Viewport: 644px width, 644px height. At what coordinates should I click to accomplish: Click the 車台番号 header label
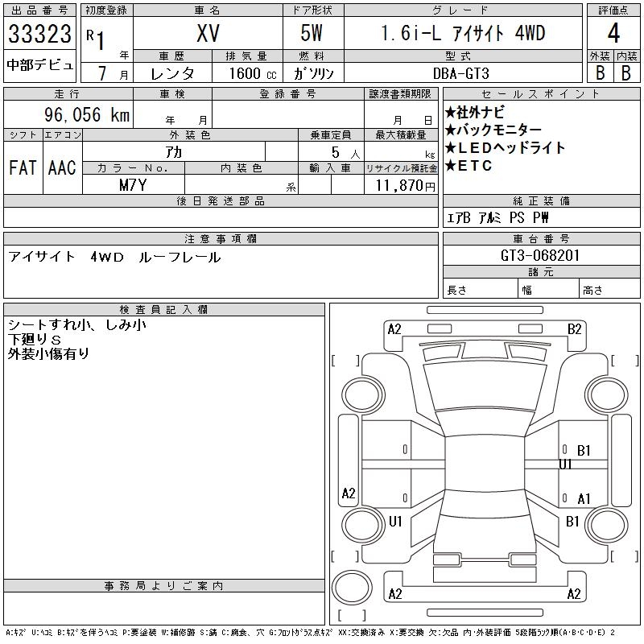click(x=541, y=238)
